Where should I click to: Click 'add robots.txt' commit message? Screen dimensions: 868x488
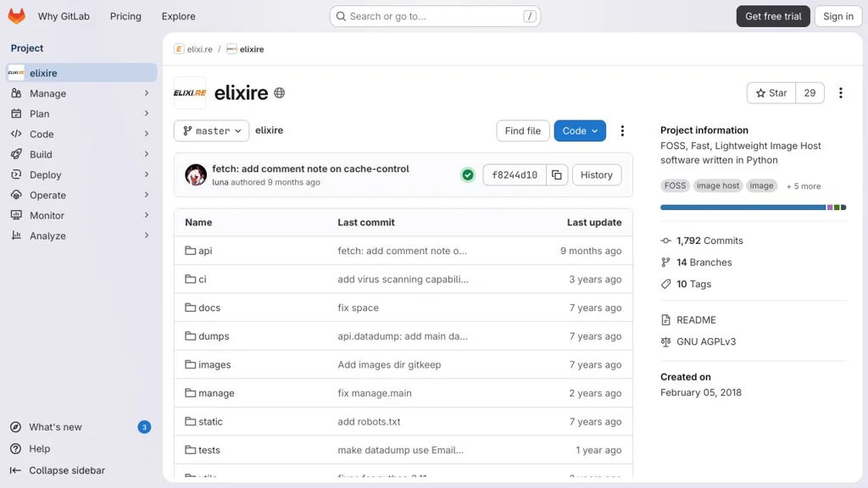point(369,422)
